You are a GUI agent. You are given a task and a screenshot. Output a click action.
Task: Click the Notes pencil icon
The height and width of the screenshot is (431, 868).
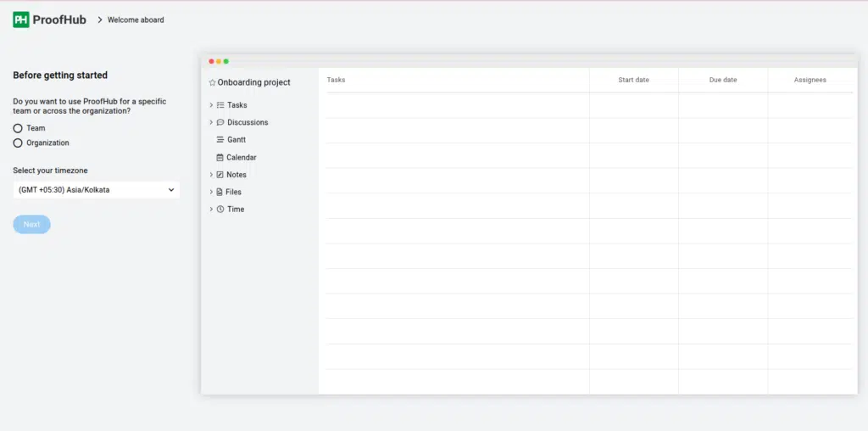[220, 175]
